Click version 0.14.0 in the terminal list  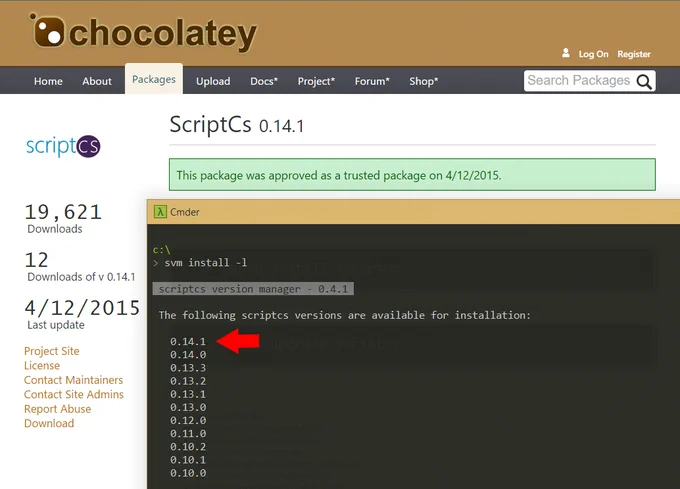[x=188, y=355]
